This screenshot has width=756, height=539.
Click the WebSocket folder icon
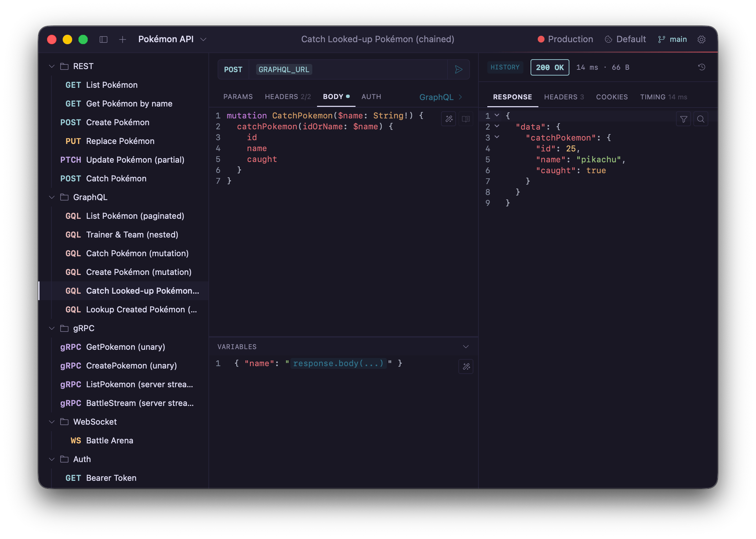64,422
